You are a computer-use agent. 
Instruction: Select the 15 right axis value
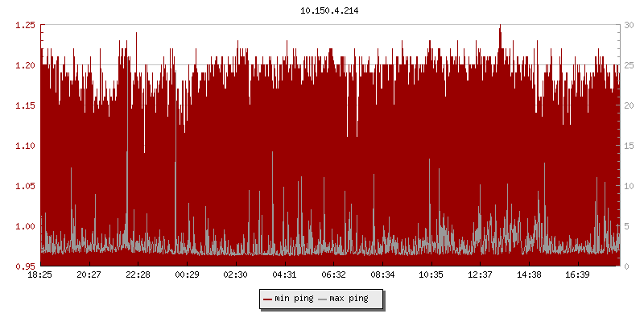click(630, 146)
